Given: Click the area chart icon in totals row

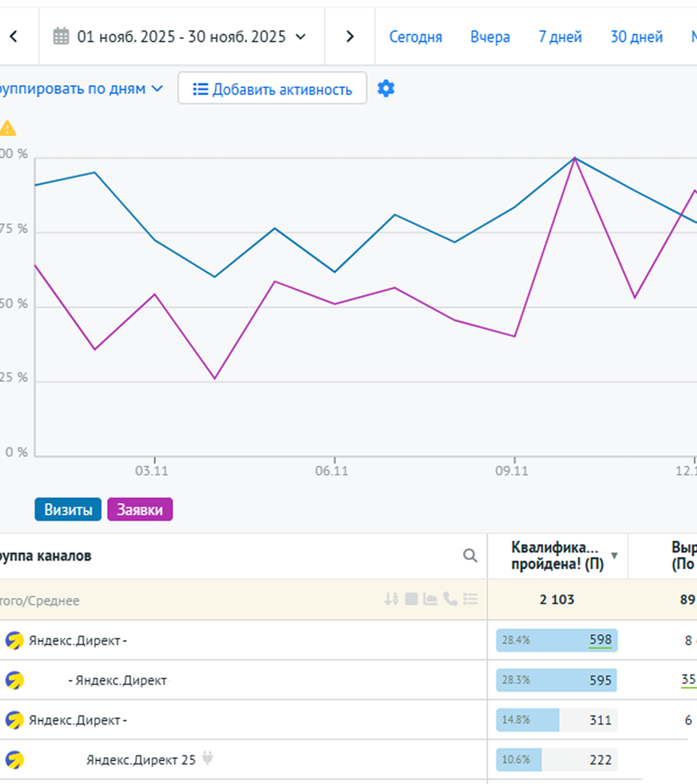Looking at the screenshot, I should [x=430, y=599].
